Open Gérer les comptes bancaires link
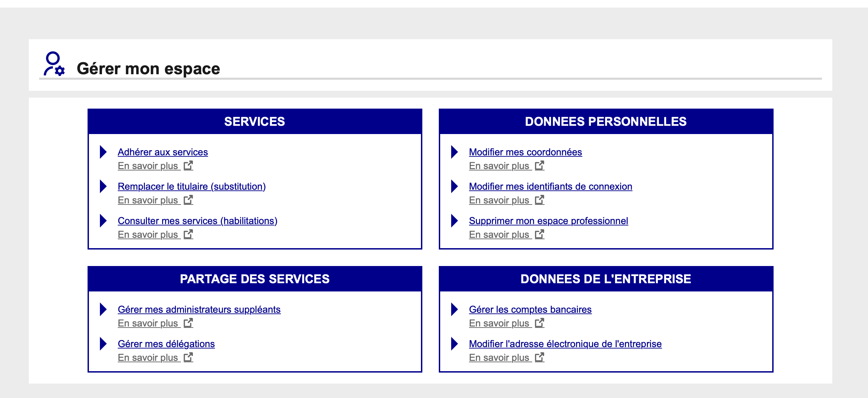Image resolution: width=868 pixels, height=398 pixels. 530,309
